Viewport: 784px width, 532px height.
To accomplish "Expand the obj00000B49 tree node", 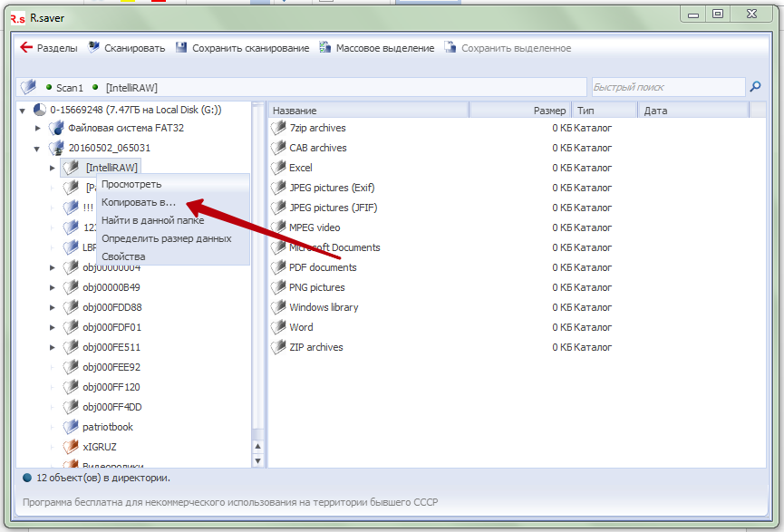I will tap(53, 287).
